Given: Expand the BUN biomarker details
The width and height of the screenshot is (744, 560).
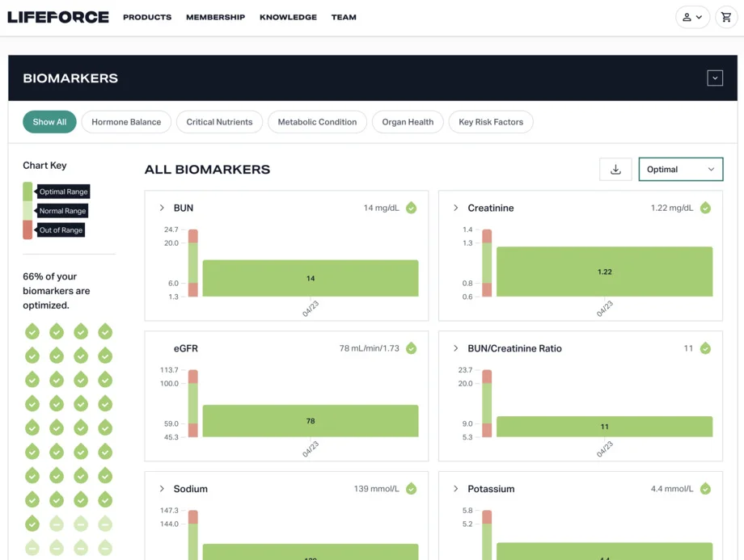Looking at the screenshot, I should (x=162, y=208).
